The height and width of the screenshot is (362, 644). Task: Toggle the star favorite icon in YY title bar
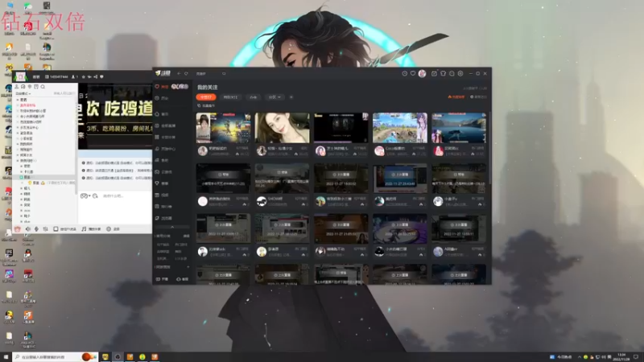(x=84, y=76)
